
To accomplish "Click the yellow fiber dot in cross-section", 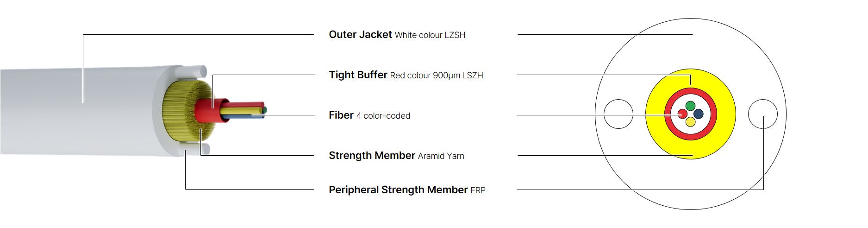I will pyautogui.click(x=690, y=122).
